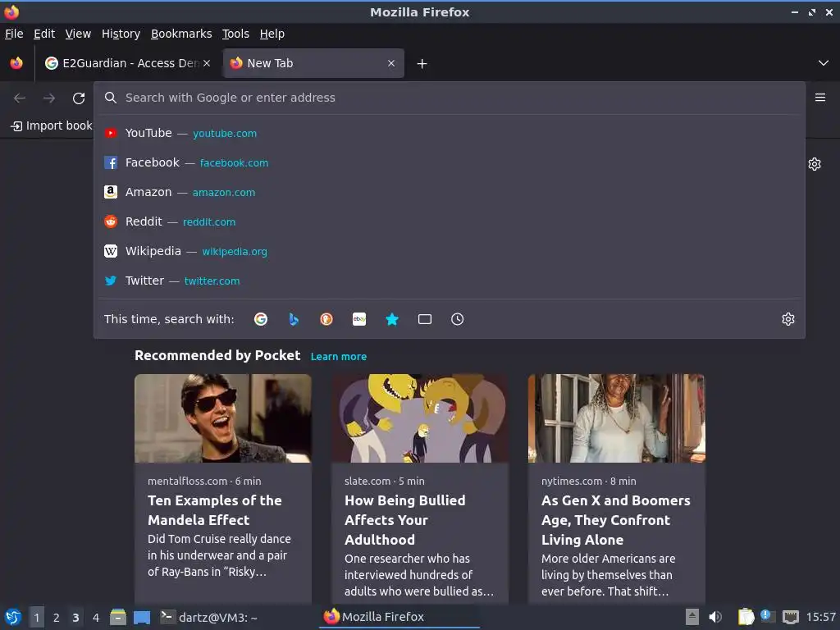Open the desktop start menu icon
The image size is (840, 630).
[13, 617]
